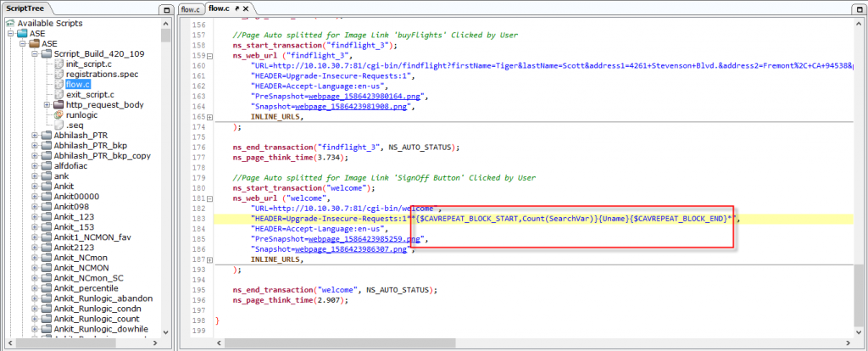Click the Ankit_NCmon folder icon
This screenshot has width=868, height=351.
47,257
